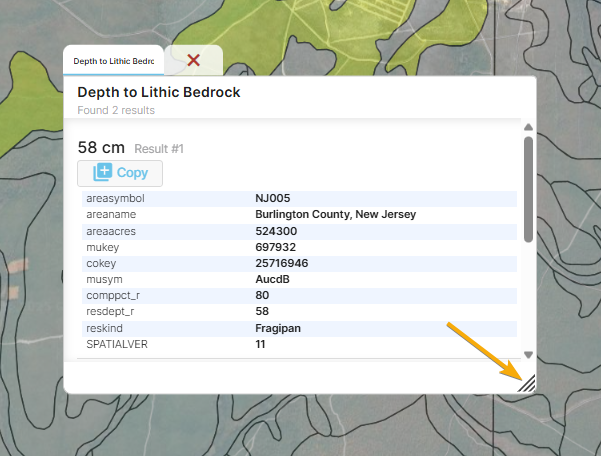
Task: Click the resize handle at panel corner
Action: point(528,383)
